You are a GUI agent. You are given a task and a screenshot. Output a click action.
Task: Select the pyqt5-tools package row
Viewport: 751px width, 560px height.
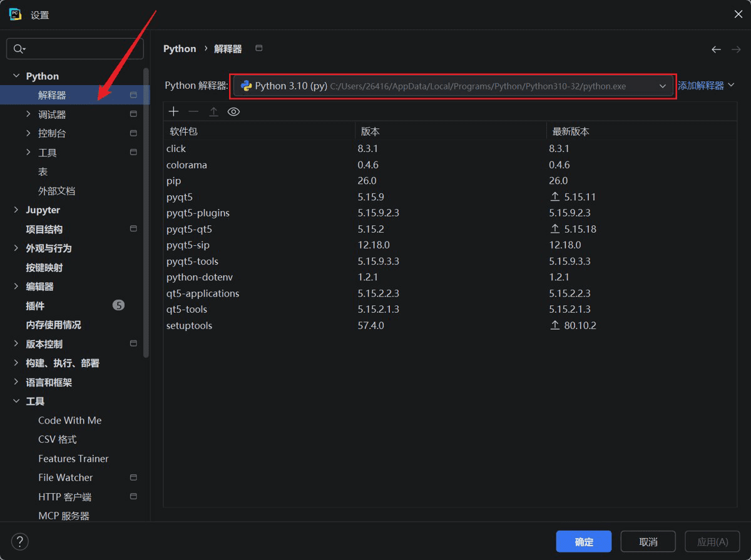point(450,261)
